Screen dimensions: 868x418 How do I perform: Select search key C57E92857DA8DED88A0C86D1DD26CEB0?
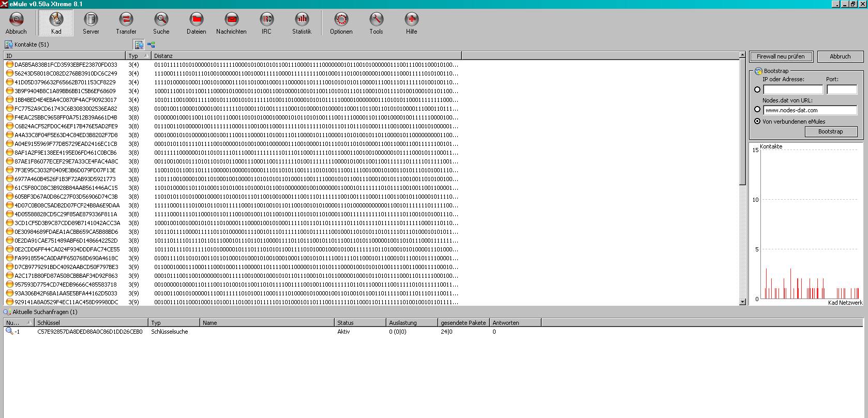coord(90,332)
